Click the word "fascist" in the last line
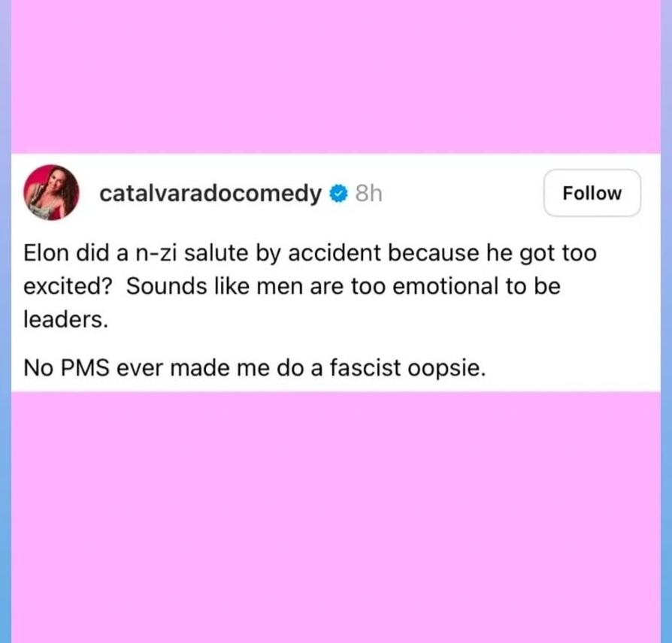This screenshot has width=672, height=643. [365, 367]
